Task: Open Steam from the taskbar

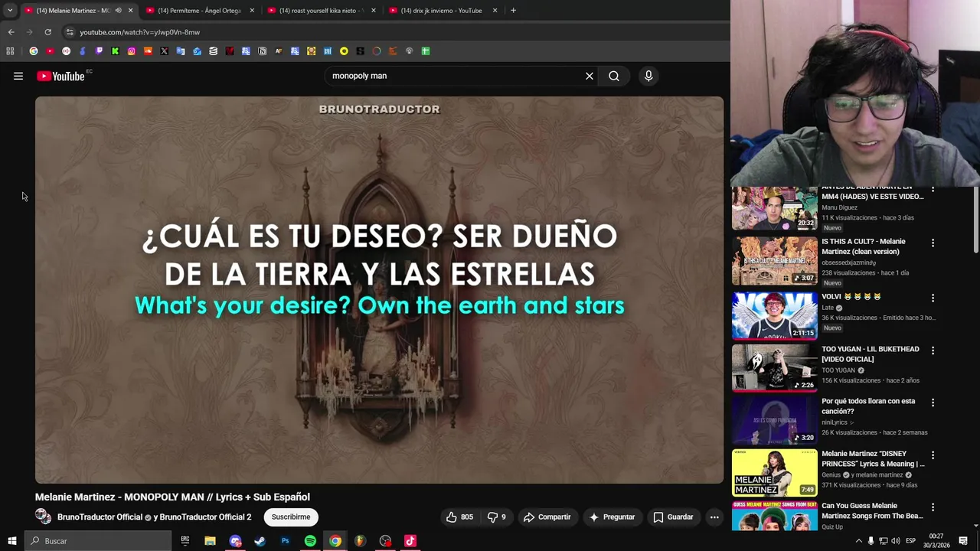Action: (x=260, y=541)
